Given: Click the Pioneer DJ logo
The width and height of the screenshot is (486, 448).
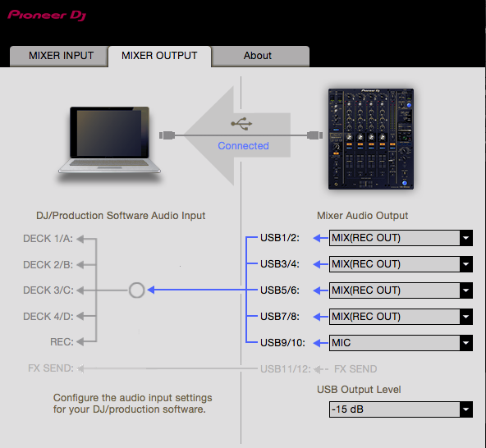Looking at the screenshot, I should (x=47, y=16).
